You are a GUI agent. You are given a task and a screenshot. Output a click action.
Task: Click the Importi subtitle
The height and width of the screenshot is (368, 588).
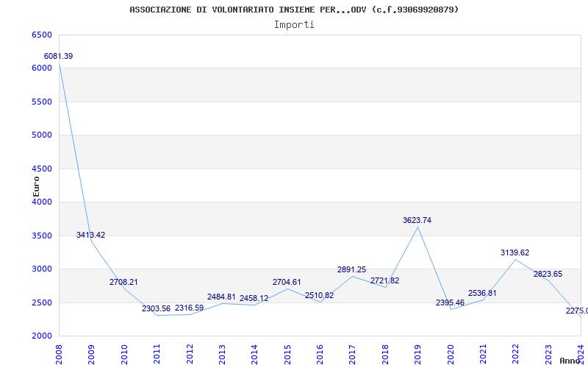(294, 25)
